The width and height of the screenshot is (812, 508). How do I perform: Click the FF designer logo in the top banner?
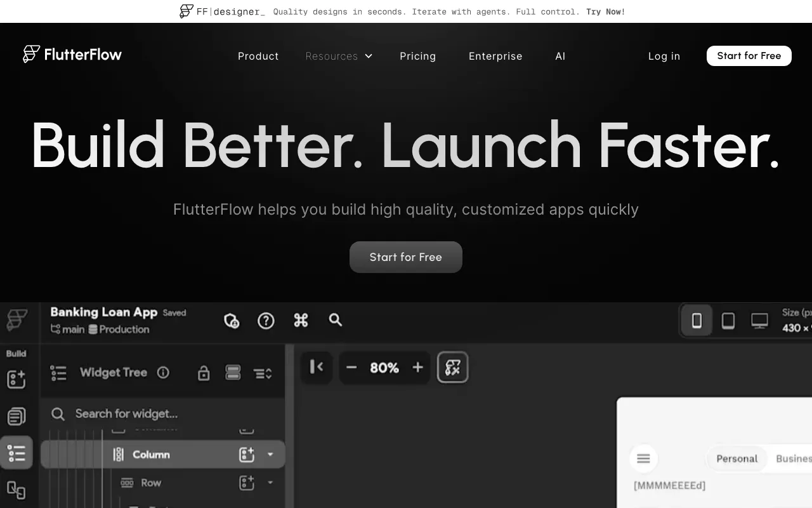[223, 11]
